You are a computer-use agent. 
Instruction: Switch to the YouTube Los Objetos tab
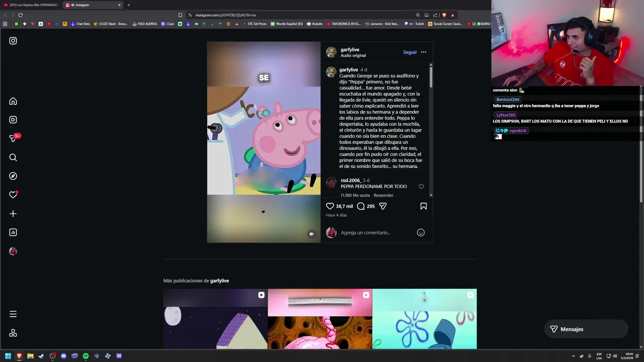click(x=31, y=5)
